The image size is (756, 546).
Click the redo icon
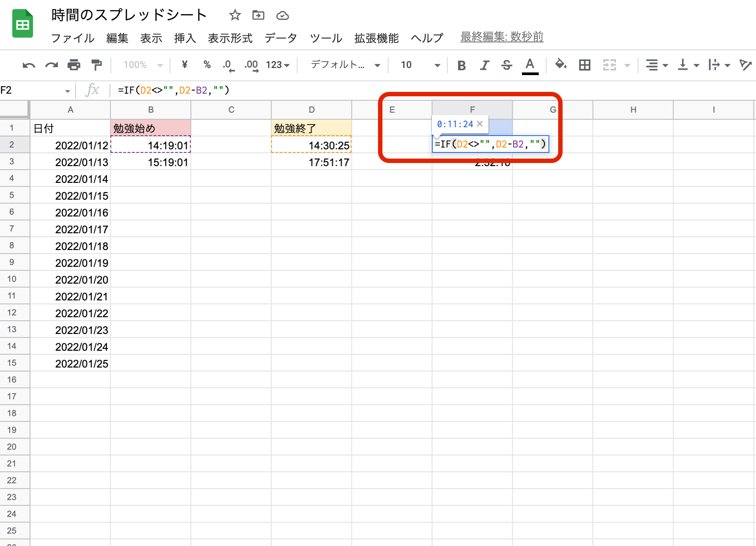(x=52, y=65)
